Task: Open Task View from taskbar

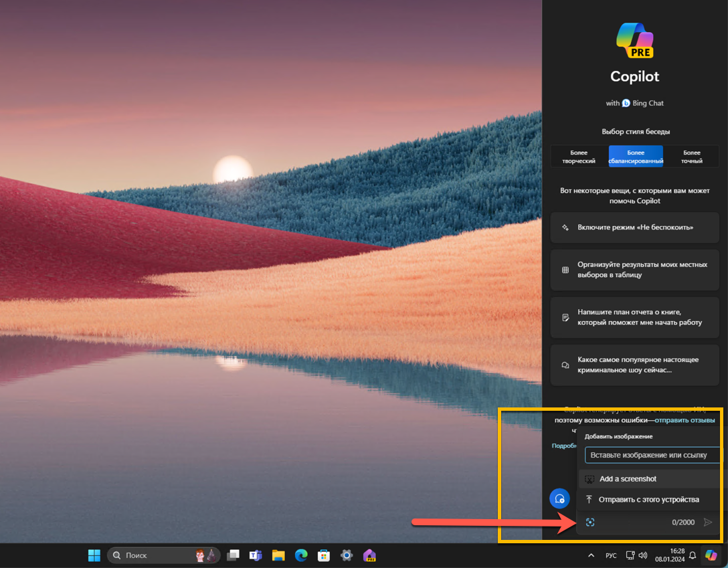Action: click(233, 555)
